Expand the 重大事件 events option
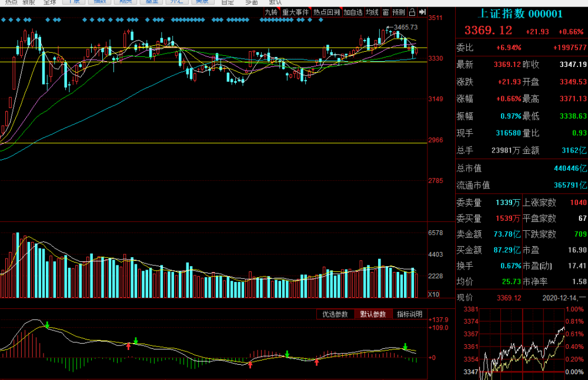Viewport: 588px width, 380px height. coord(295,12)
